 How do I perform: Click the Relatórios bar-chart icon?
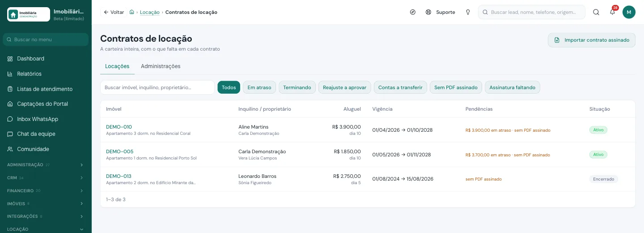click(x=10, y=74)
